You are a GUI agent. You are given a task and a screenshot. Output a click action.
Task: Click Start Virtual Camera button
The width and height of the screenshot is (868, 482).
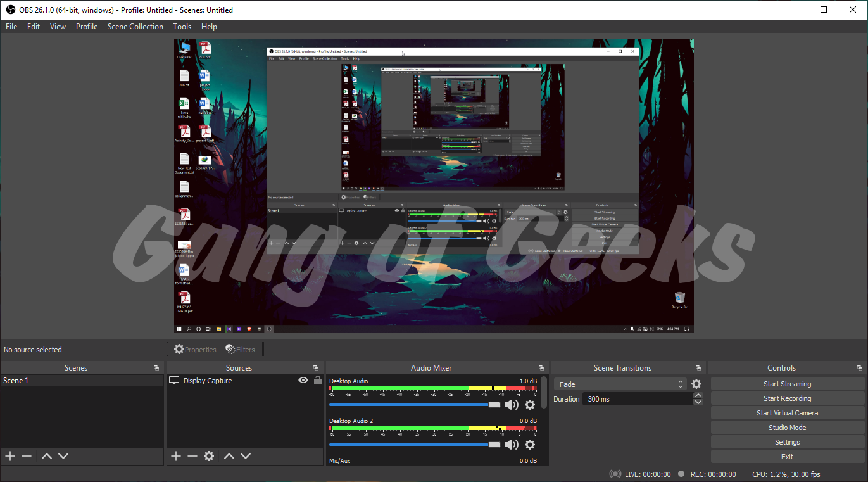coord(787,413)
